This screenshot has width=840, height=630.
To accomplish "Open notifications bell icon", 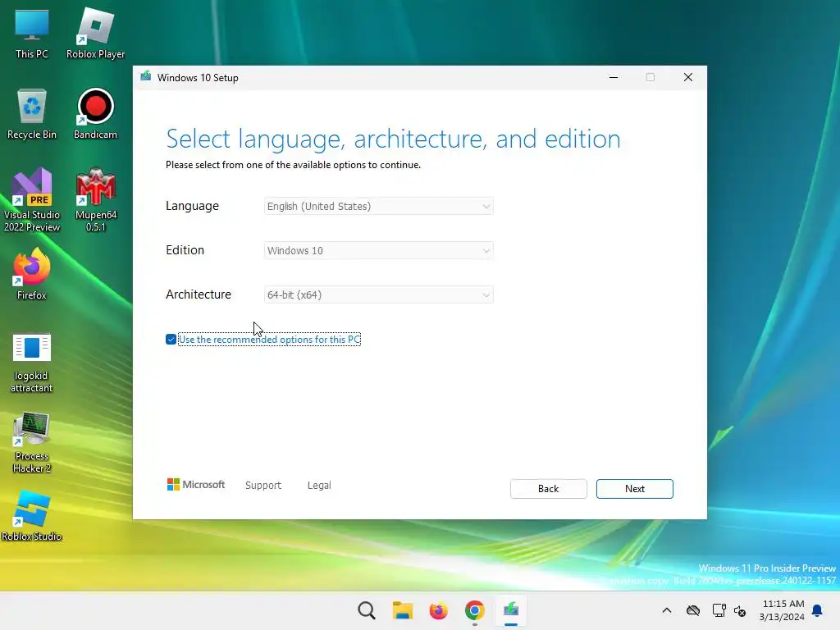I will 818,610.
